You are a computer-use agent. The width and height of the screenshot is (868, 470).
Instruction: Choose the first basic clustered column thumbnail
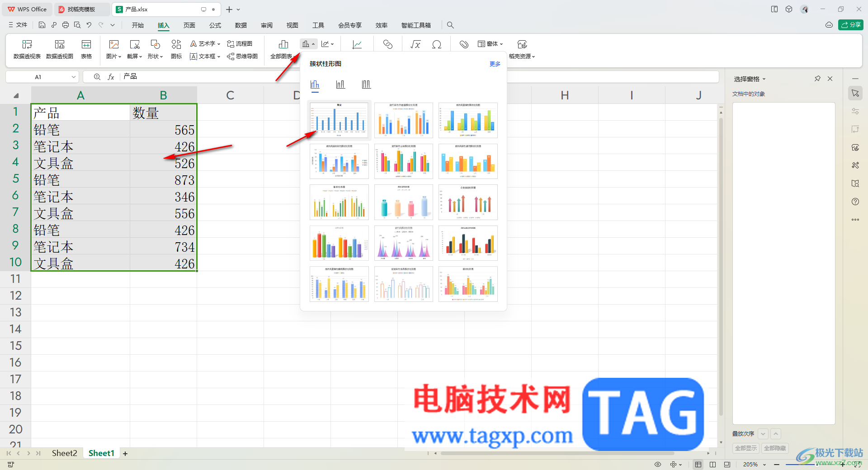[339, 120]
